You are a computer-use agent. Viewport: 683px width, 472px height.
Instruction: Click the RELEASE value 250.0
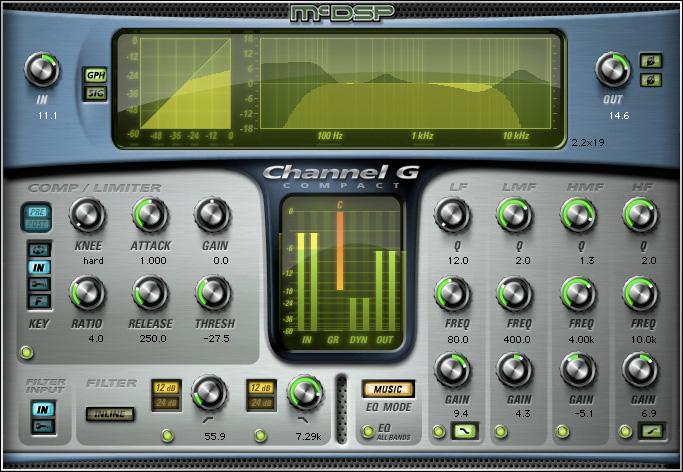coord(153,338)
